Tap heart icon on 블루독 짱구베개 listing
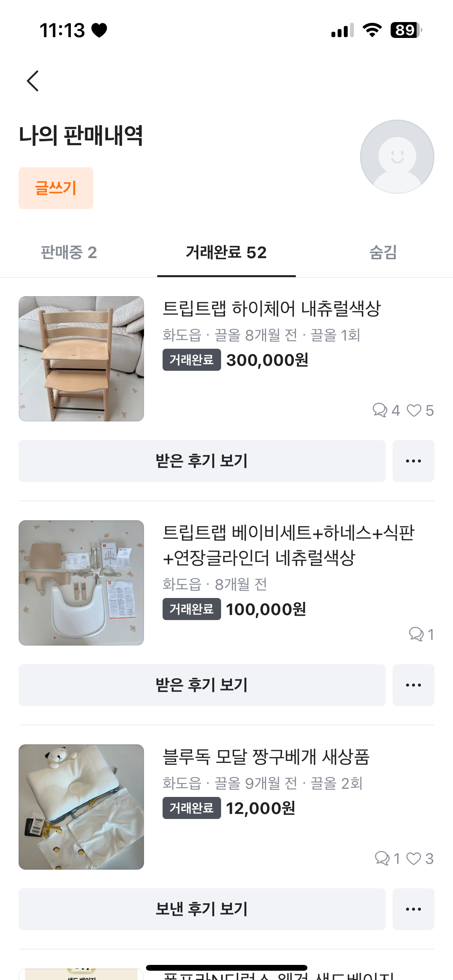This screenshot has height=980, width=453. tap(414, 858)
